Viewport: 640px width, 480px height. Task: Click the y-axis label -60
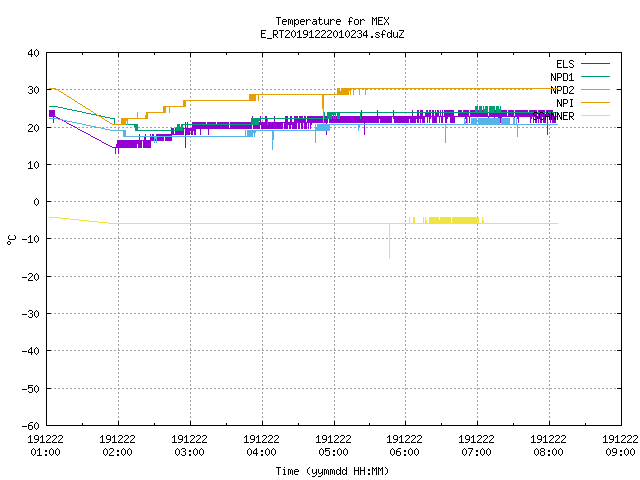(x=31, y=426)
